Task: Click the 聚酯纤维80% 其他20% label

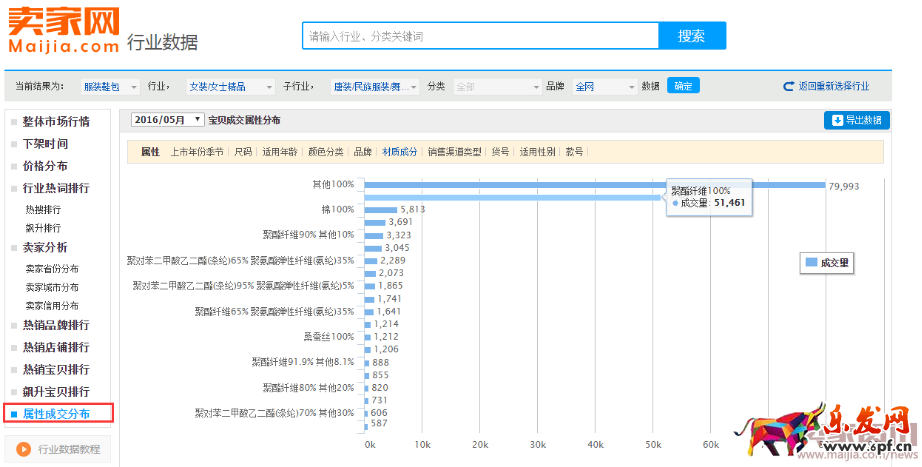Action: coord(309,388)
